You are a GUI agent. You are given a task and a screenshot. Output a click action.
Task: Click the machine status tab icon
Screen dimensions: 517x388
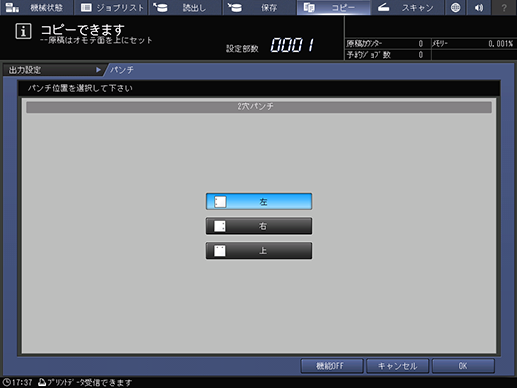point(12,7)
